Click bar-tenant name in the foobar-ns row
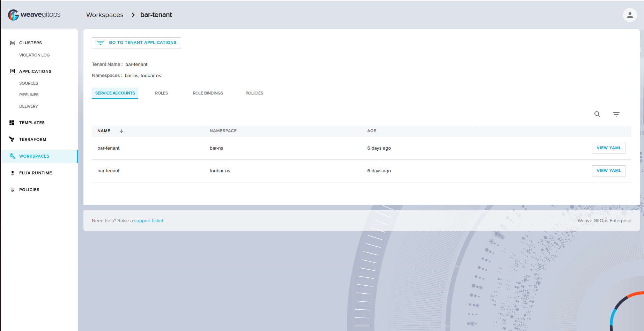The height and width of the screenshot is (331, 644). [x=108, y=171]
